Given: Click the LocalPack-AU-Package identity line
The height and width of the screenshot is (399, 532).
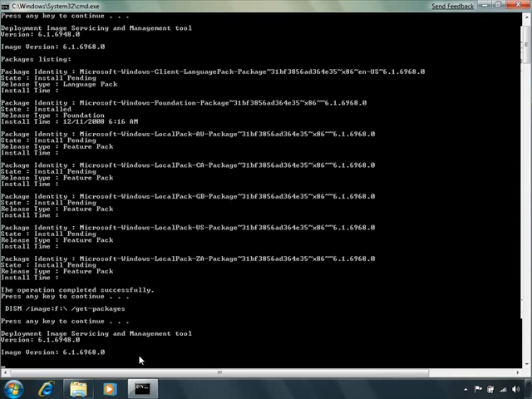Looking at the screenshot, I should [x=188, y=134].
